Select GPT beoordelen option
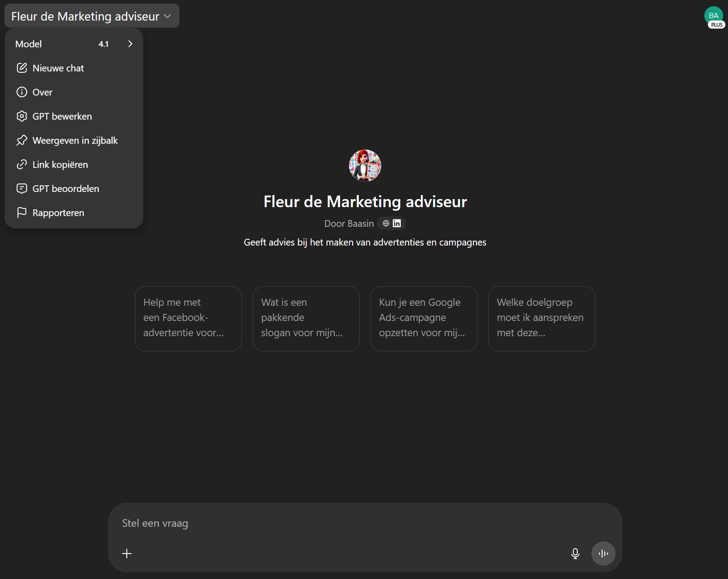 coord(66,189)
